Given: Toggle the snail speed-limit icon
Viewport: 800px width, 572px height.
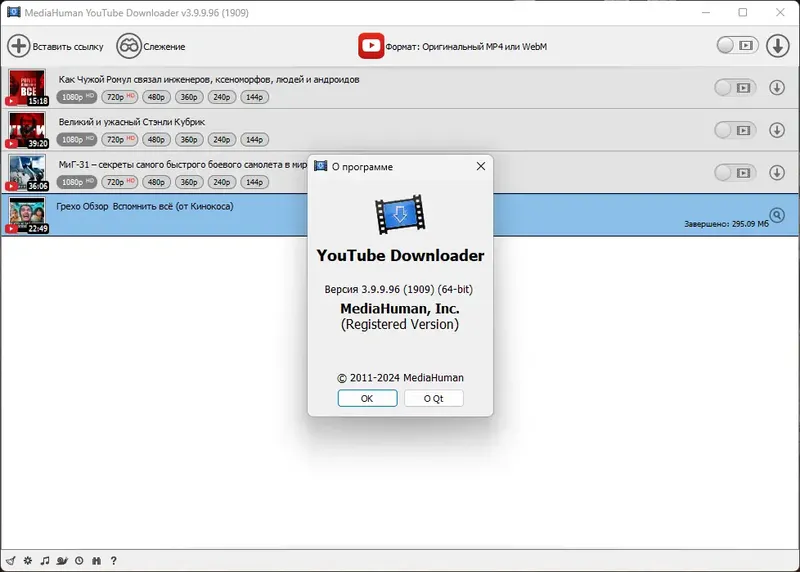Looking at the screenshot, I should [x=62, y=561].
